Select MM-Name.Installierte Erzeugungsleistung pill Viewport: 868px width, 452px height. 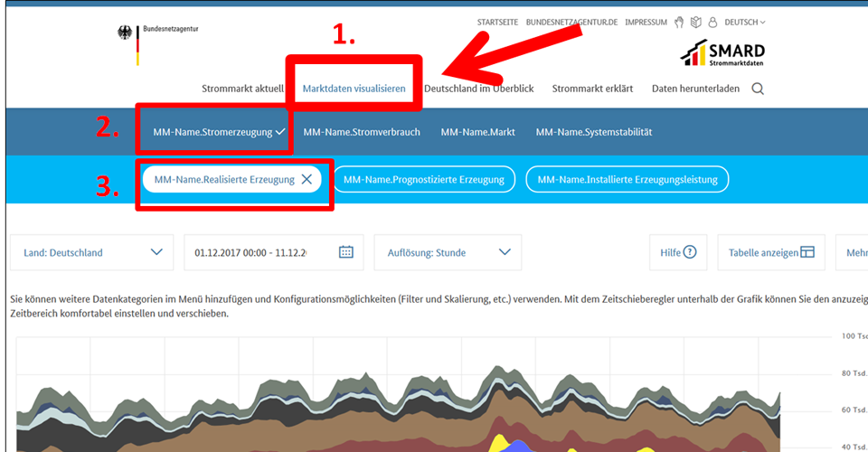coord(627,179)
